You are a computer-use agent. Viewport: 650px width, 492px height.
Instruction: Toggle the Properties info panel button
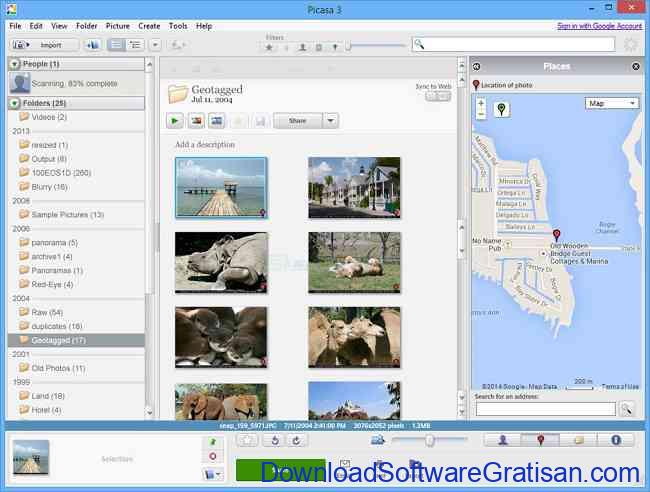pos(616,440)
